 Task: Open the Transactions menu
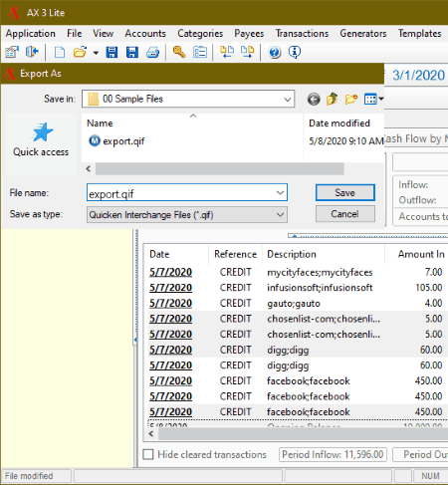[302, 33]
